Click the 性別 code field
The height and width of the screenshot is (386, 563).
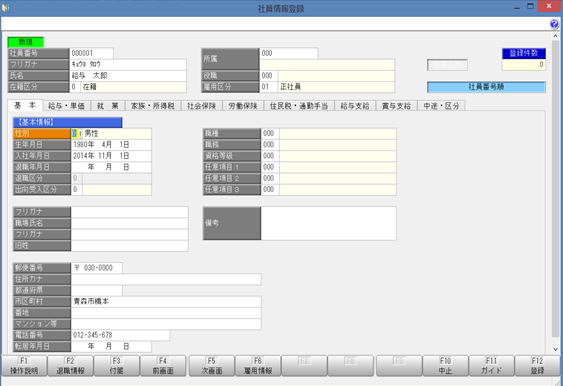(x=76, y=134)
